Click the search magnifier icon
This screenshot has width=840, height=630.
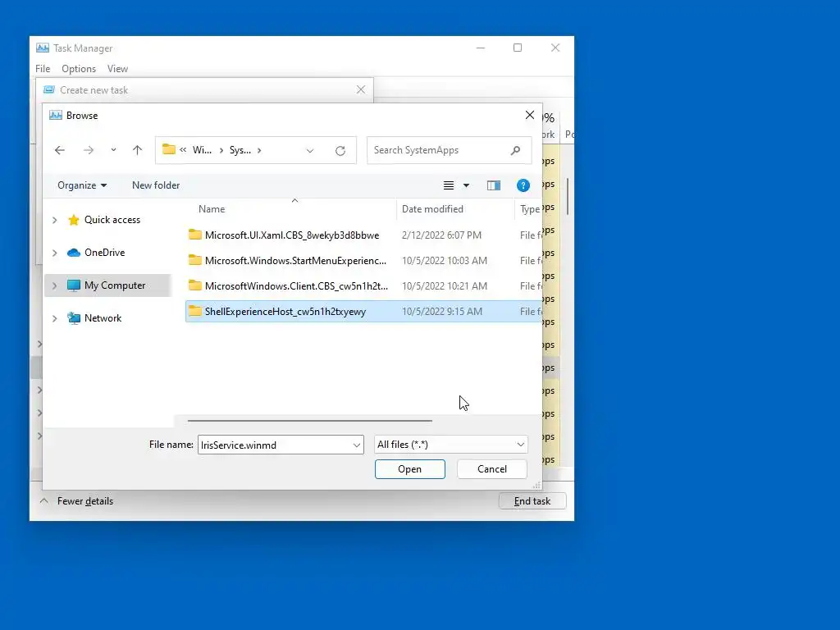tap(515, 150)
